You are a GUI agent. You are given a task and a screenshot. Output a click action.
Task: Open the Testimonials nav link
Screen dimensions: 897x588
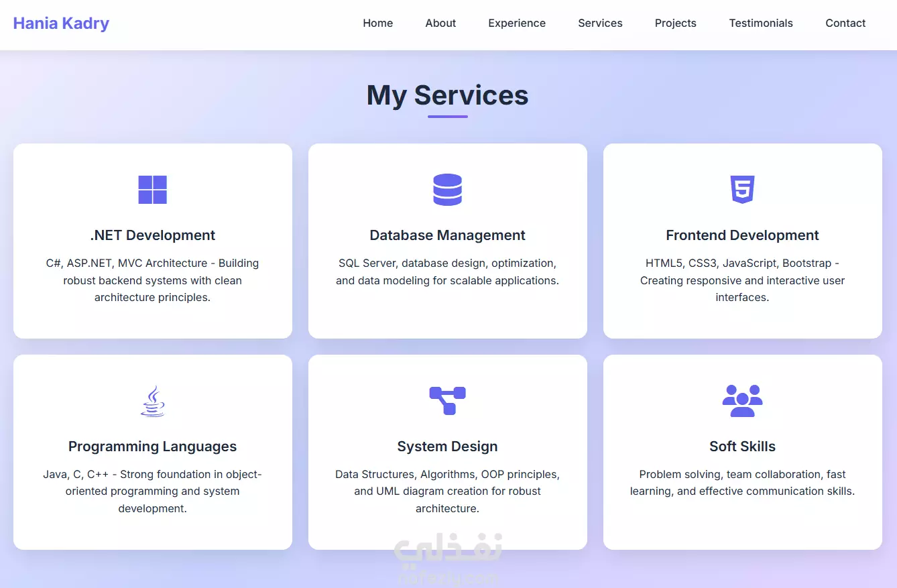coord(761,23)
